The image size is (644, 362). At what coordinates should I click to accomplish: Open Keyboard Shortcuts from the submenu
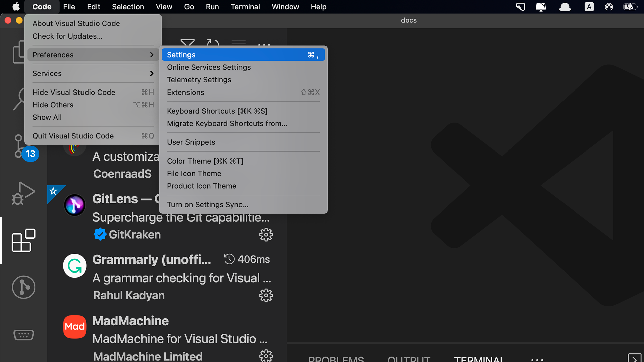217,111
